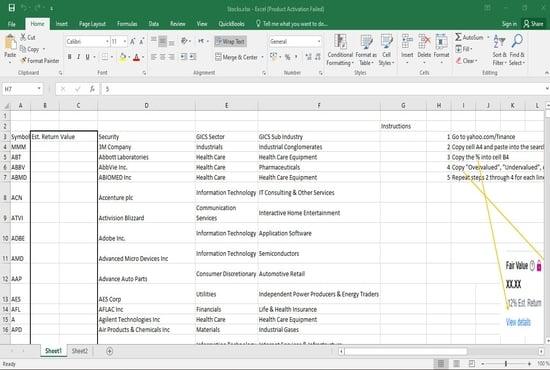Image resolution: width=550 pixels, height=370 pixels.
Task: Click the Save icon in the title bar
Action: pyautogui.click(x=12, y=8)
